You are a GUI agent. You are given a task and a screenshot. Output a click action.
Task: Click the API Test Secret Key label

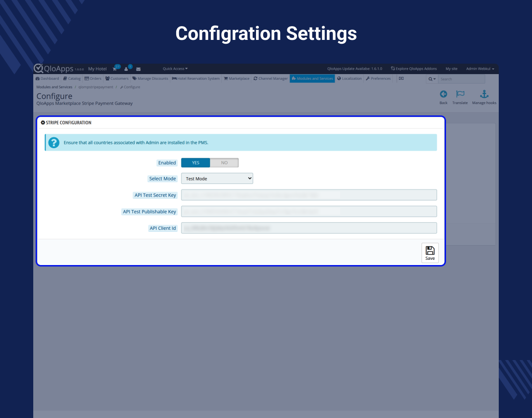click(x=155, y=195)
